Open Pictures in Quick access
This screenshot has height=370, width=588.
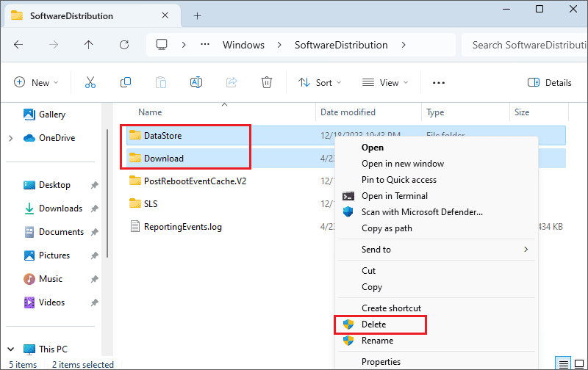46,255
